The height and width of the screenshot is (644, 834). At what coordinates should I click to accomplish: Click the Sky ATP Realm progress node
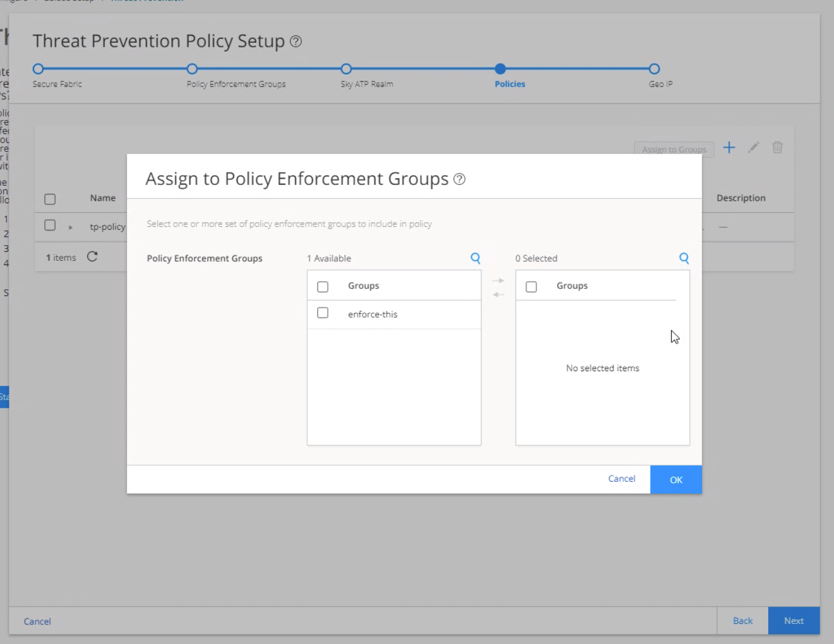(346, 69)
